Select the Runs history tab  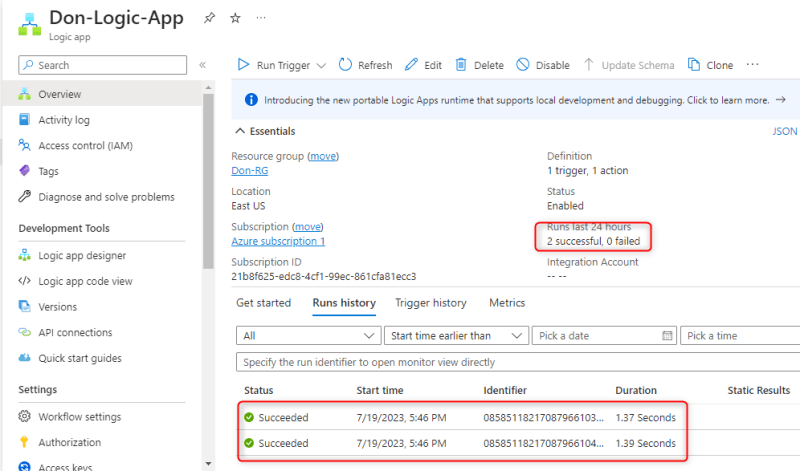click(x=344, y=303)
